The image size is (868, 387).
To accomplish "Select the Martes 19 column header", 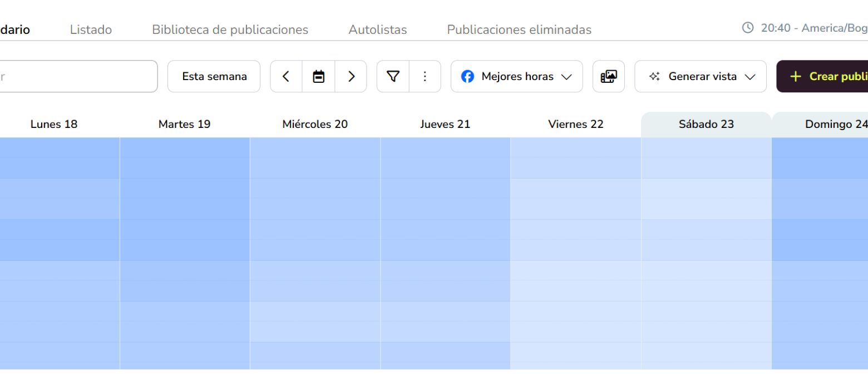I will [185, 124].
